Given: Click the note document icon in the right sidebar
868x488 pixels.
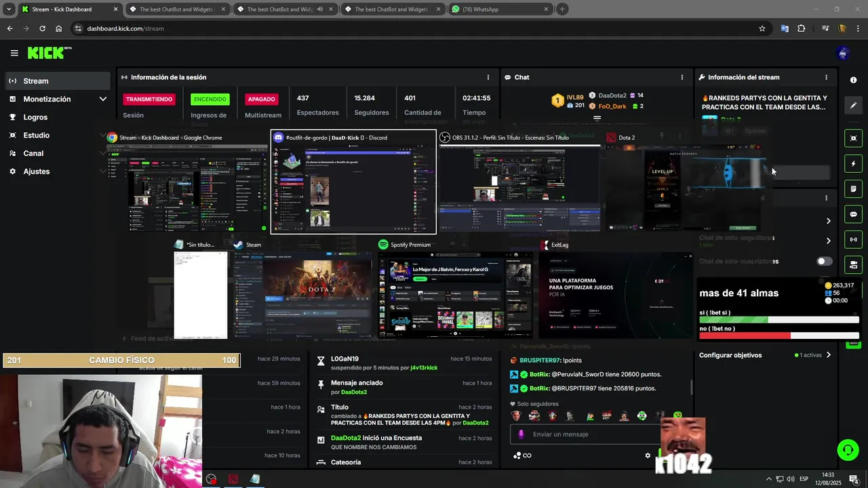Looking at the screenshot, I should click(853, 188).
